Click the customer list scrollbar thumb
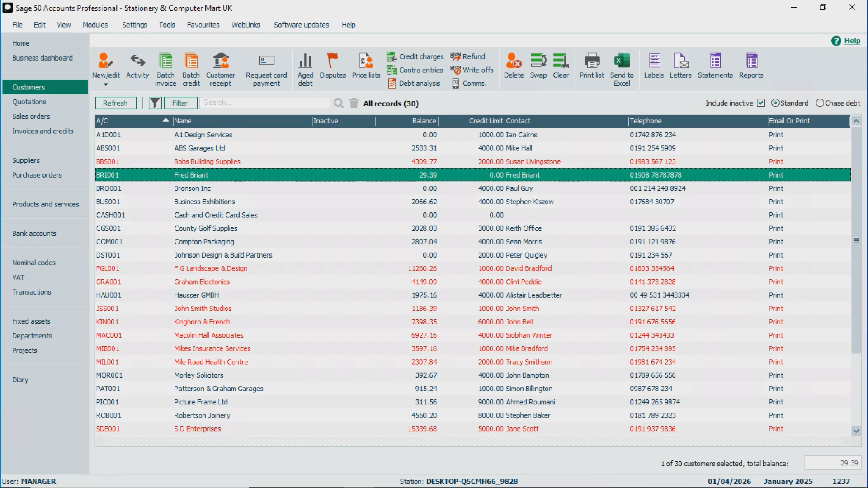 [856, 240]
